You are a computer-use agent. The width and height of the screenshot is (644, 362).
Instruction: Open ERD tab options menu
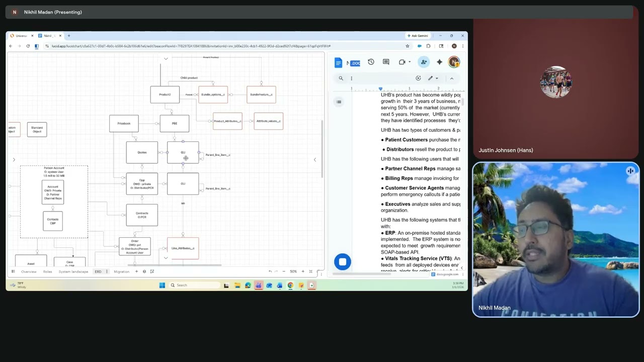pyautogui.click(x=107, y=271)
